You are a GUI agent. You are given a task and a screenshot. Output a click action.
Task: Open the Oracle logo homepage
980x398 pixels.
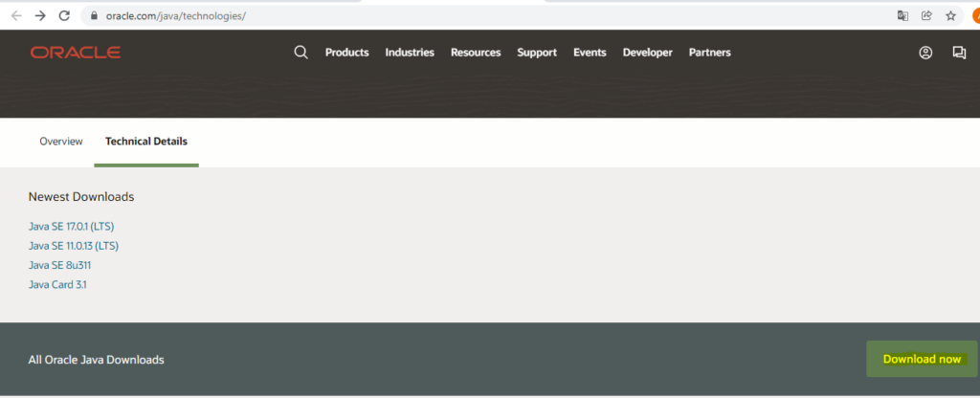pyautogui.click(x=76, y=53)
